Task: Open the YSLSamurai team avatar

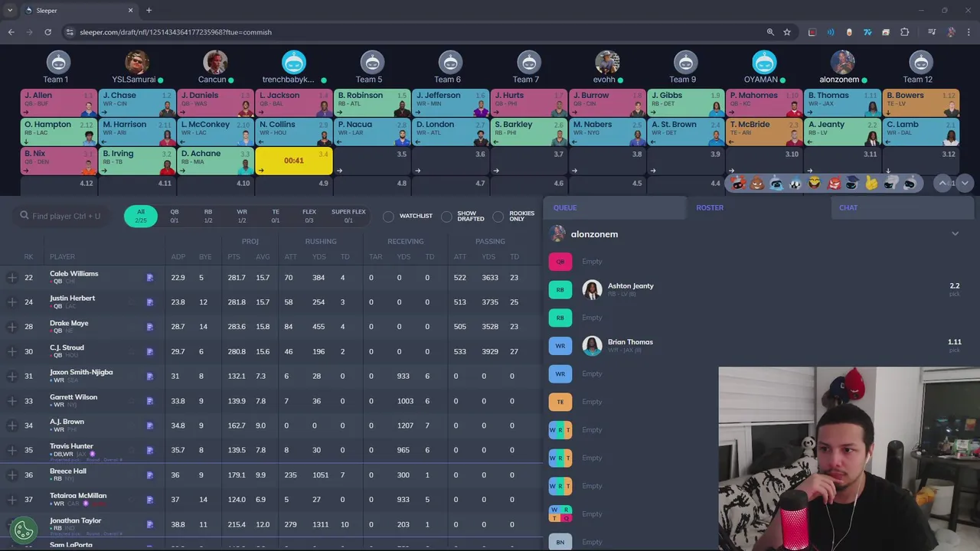Action: [137, 62]
